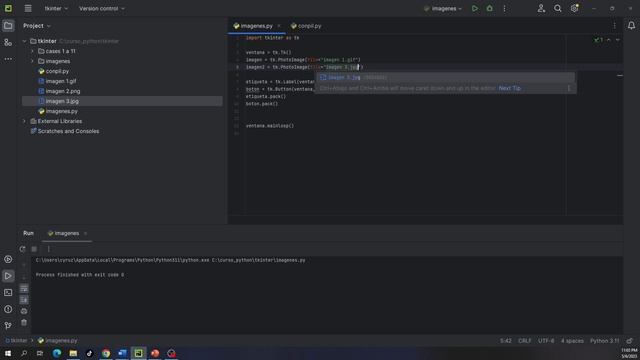Viewport: 640px width, 360px height.
Task: Go to next highlighted problem arrow
Action: [618, 40]
